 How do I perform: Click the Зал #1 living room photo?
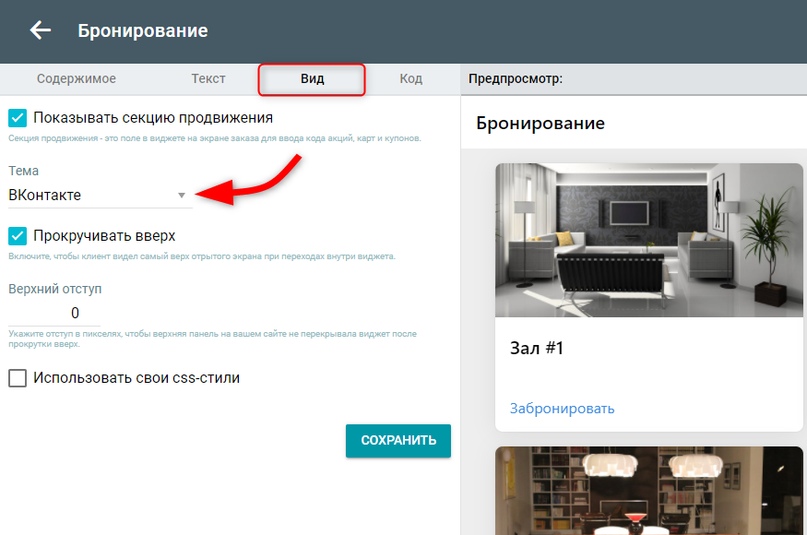tap(648, 240)
